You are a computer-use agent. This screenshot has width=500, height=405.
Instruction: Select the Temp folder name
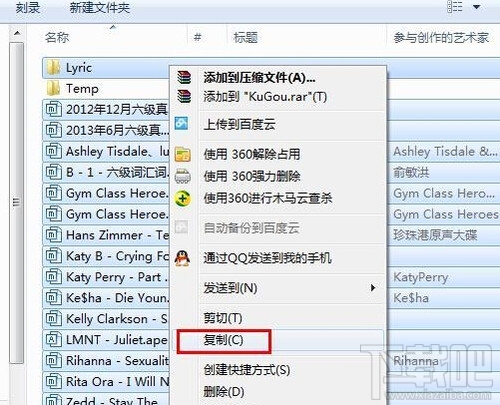(x=82, y=89)
